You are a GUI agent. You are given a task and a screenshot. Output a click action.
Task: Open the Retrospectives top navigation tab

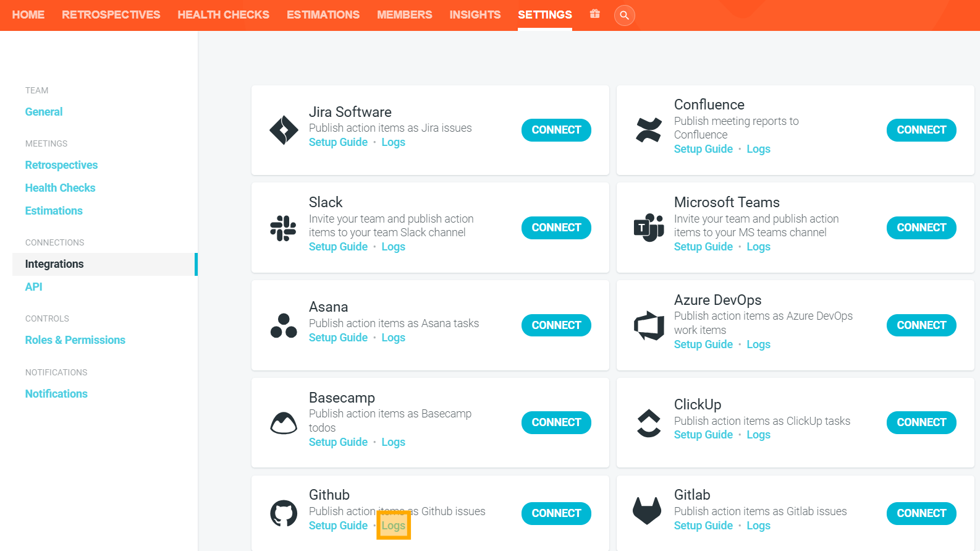click(111, 15)
